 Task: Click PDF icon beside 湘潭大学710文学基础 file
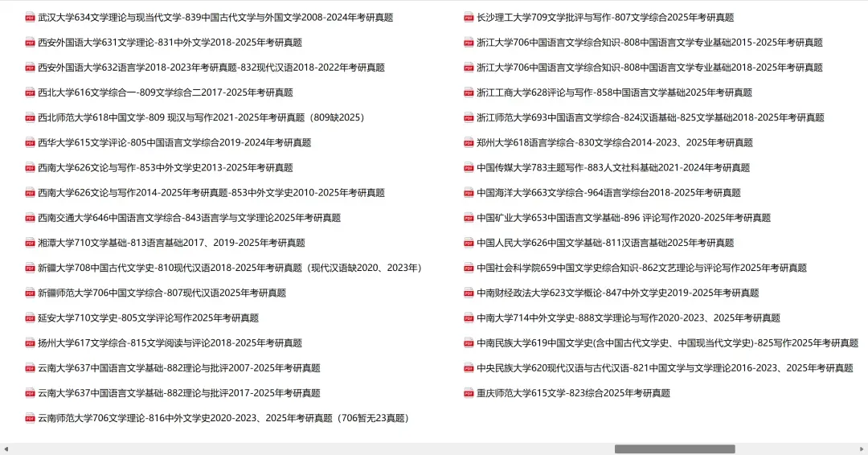point(30,243)
